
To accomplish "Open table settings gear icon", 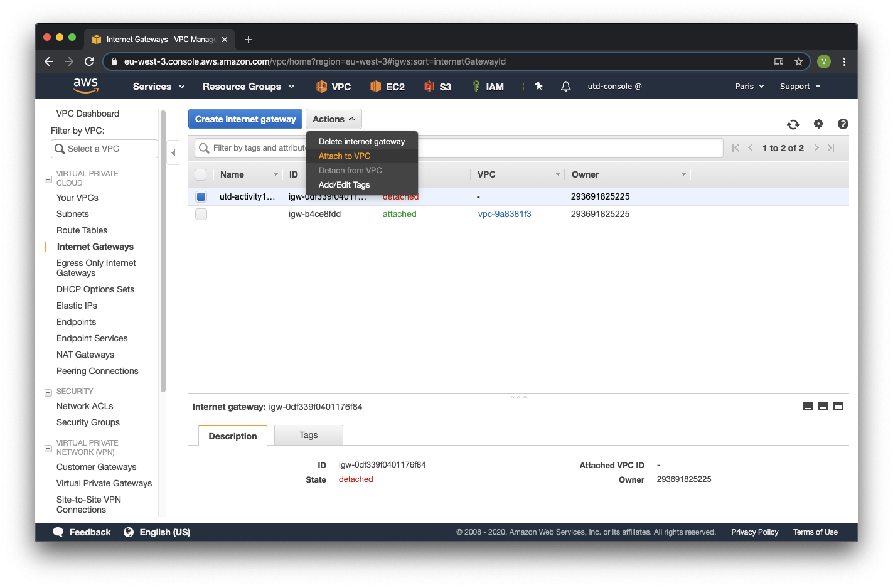I will 818,124.
